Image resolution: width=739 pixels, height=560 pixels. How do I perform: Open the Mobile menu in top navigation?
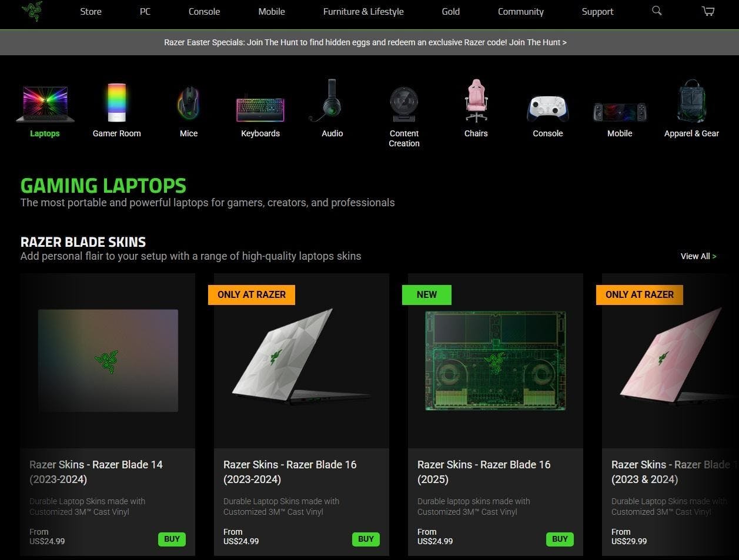(272, 12)
